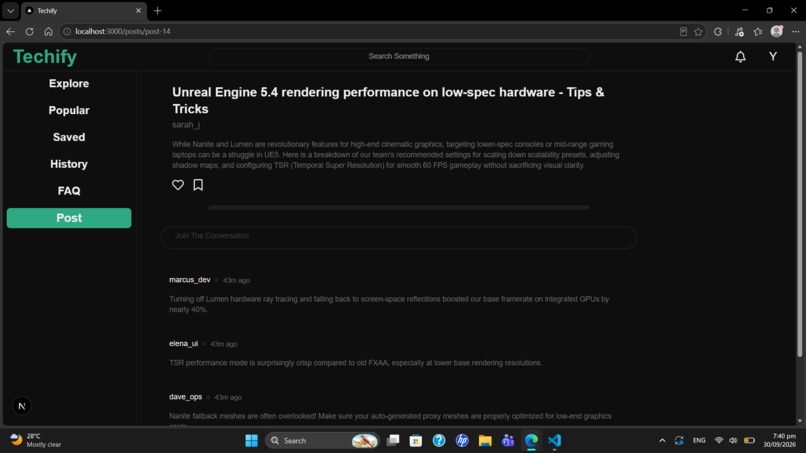Open the Y user profile avatar
Screen dimensions: 806x453
pos(773,57)
